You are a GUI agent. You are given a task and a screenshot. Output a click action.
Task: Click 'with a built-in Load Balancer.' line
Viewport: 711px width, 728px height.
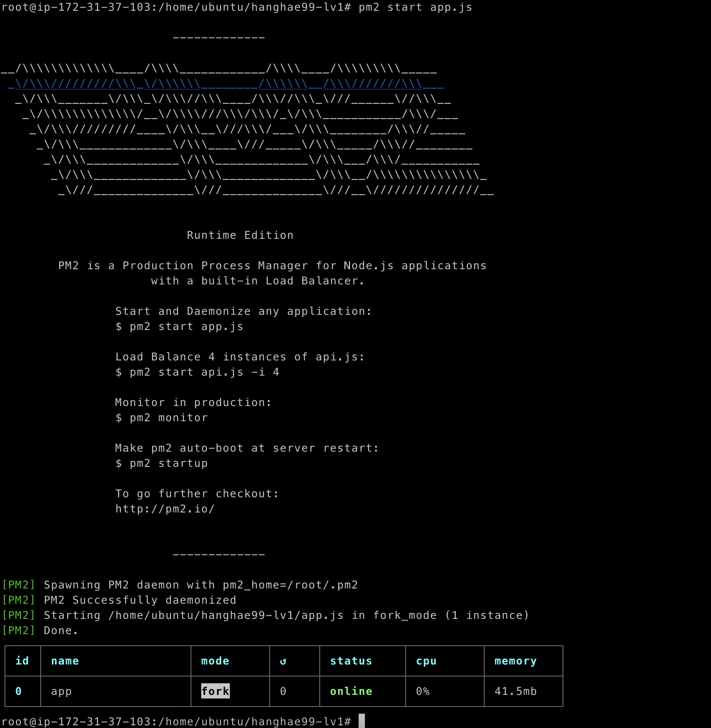click(x=258, y=281)
